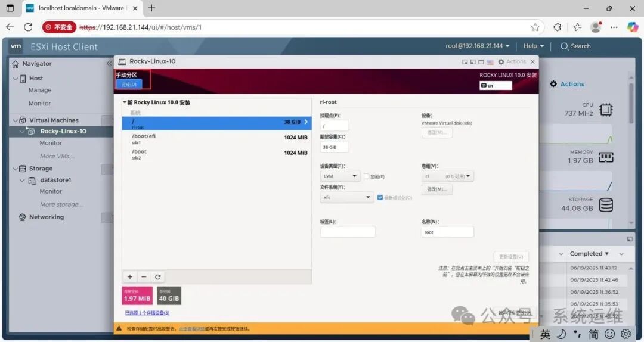Toggle IME English mode '英' icon

point(545,334)
